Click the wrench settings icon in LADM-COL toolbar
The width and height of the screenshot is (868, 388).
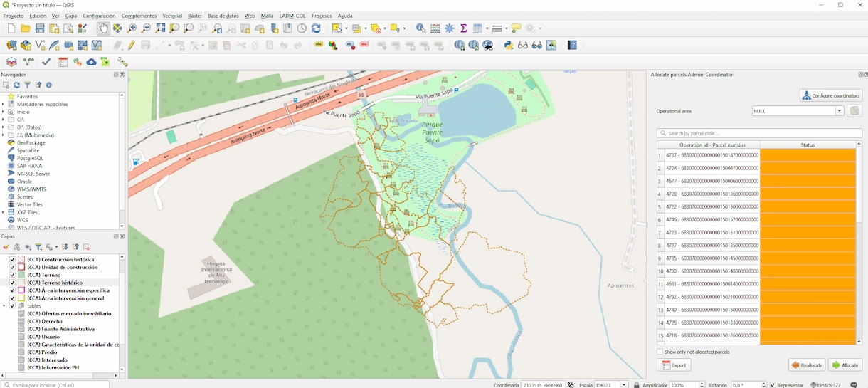pyautogui.click(x=122, y=62)
